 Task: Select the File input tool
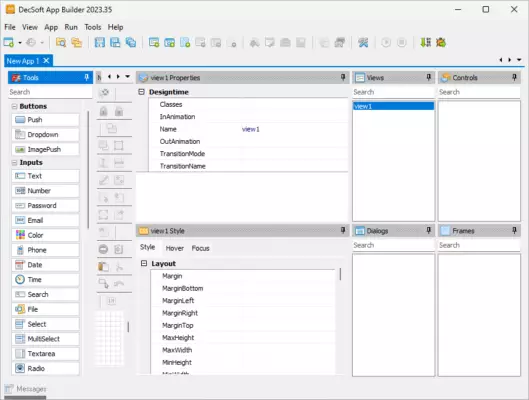point(46,310)
